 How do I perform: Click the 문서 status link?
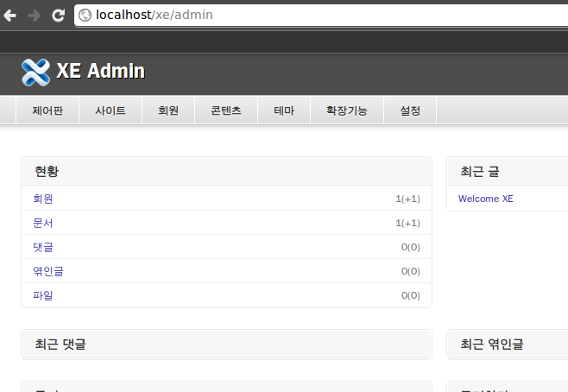tap(43, 223)
